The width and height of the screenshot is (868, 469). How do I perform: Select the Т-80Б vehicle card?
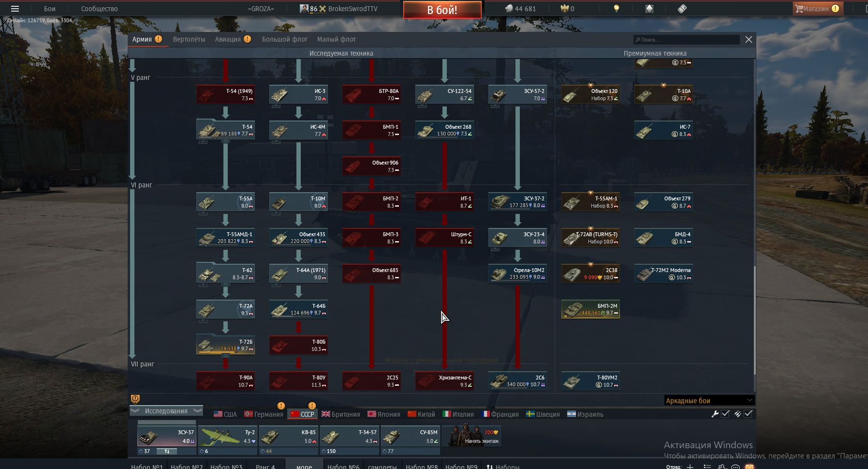[x=298, y=345]
